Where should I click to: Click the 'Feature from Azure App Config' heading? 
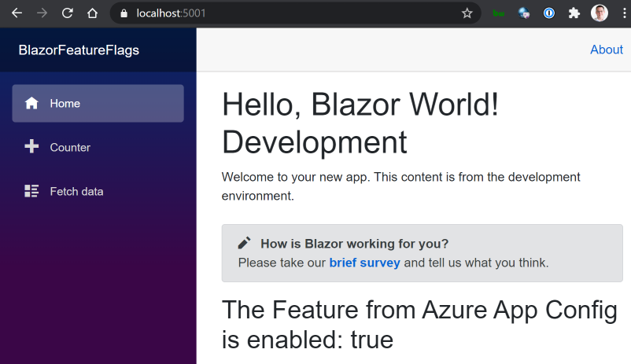click(419, 325)
